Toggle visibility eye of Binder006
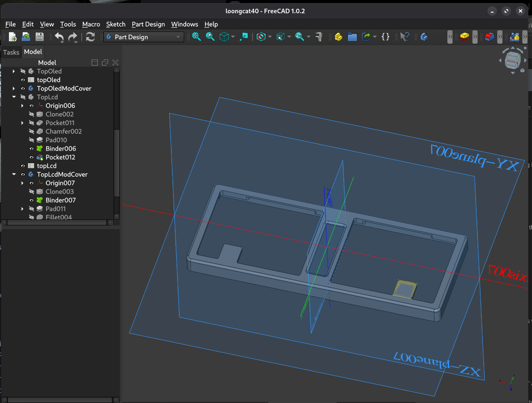The height and width of the screenshot is (403, 532). pyautogui.click(x=32, y=149)
